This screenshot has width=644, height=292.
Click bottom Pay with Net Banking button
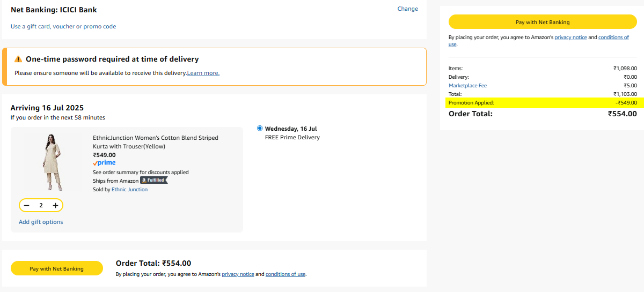point(57,268)
